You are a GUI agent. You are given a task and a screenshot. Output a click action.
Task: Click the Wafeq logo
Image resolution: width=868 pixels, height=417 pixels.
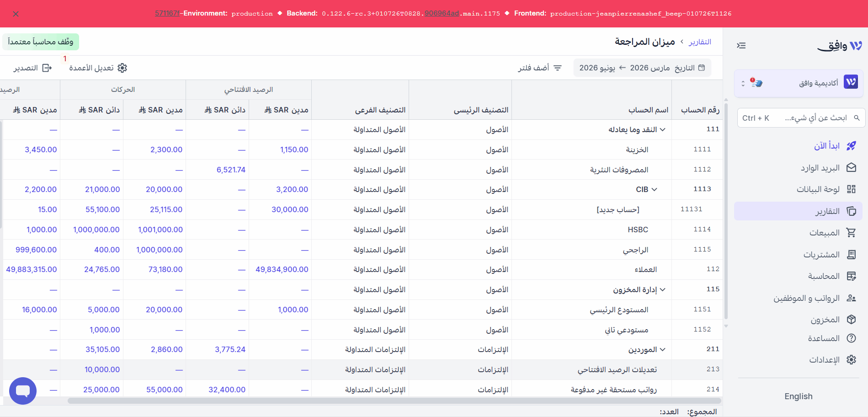click(x=839, y=45)
